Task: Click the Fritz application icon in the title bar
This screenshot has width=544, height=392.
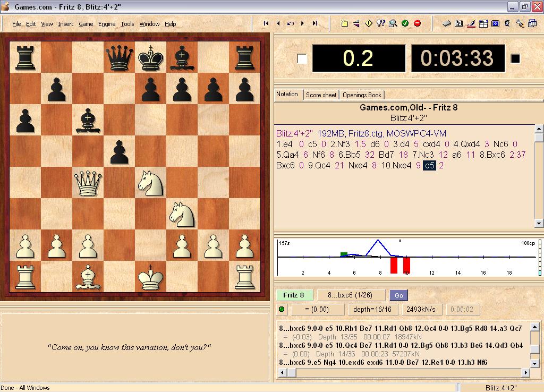Action: 6,6
